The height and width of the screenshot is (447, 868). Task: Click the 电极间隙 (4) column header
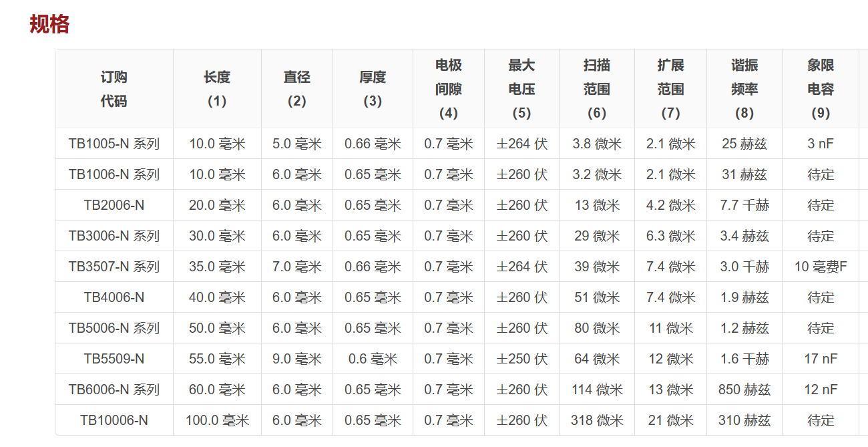pos(449,89)
